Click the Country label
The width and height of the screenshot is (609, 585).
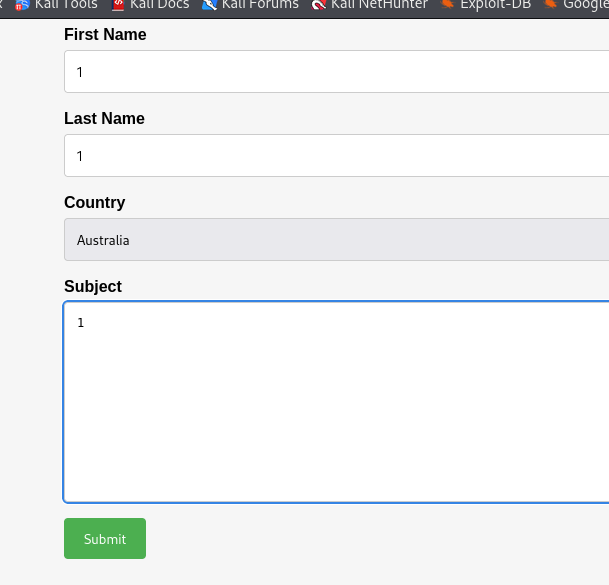[95, 203]
